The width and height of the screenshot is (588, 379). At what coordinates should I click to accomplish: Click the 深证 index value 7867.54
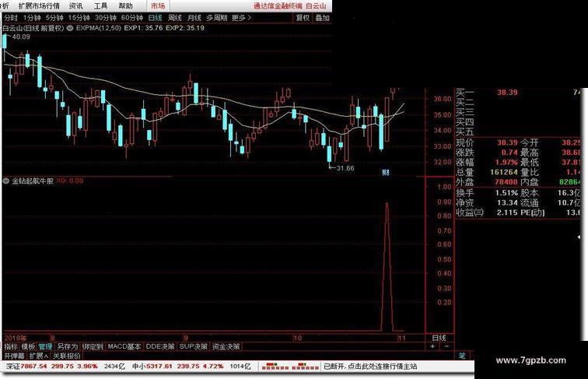point(33,367)
